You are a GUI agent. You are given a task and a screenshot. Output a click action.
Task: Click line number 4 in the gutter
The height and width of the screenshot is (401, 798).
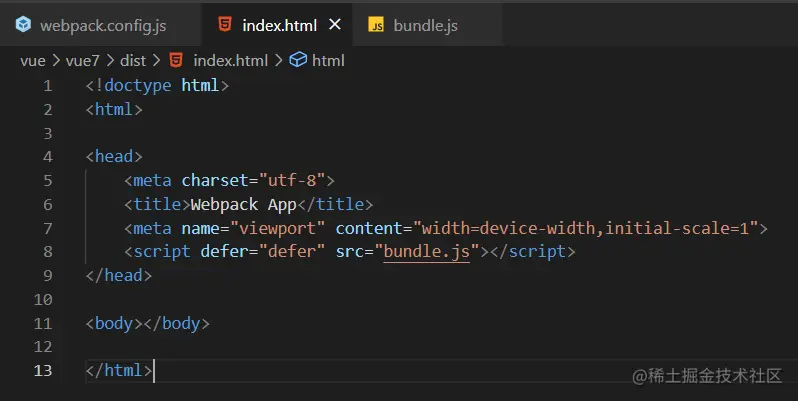48,156
